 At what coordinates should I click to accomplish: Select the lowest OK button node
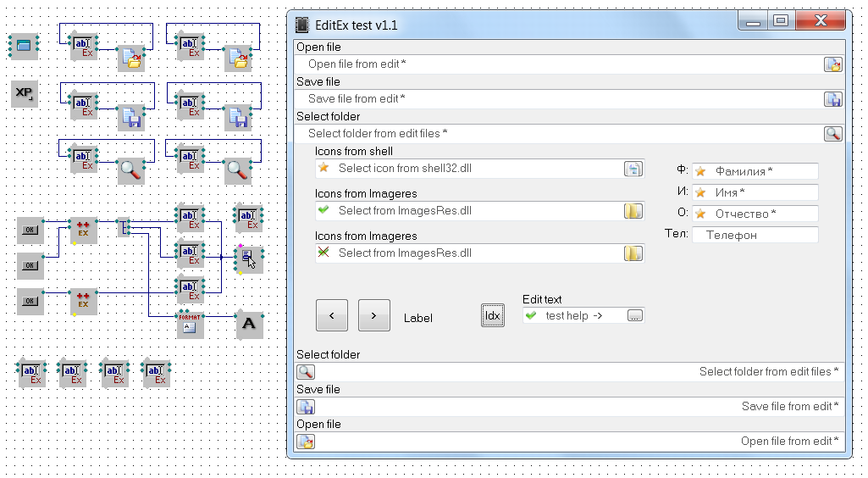pos(30,302)
